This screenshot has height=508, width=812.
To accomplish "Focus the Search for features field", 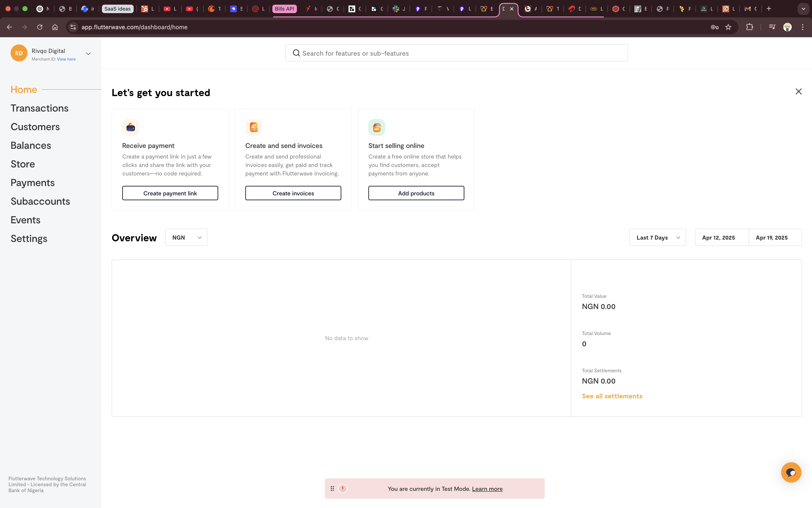I will point(456,53).
